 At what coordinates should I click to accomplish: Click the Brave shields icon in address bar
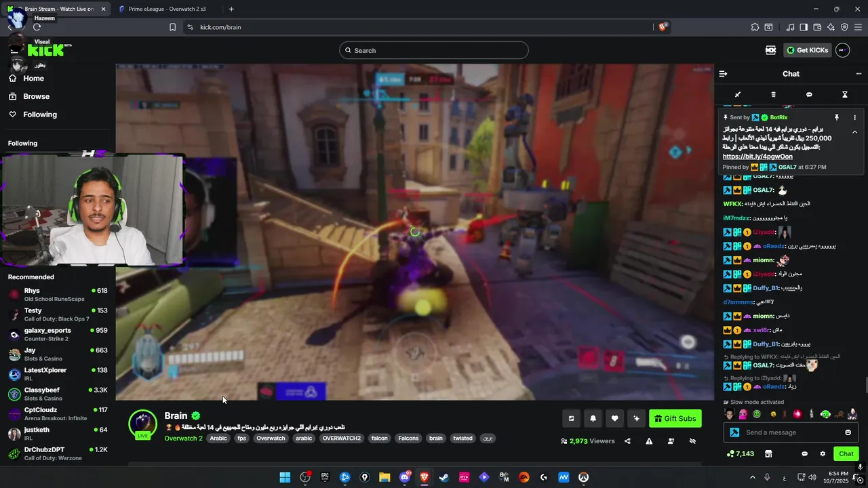[x=663, y=27]
